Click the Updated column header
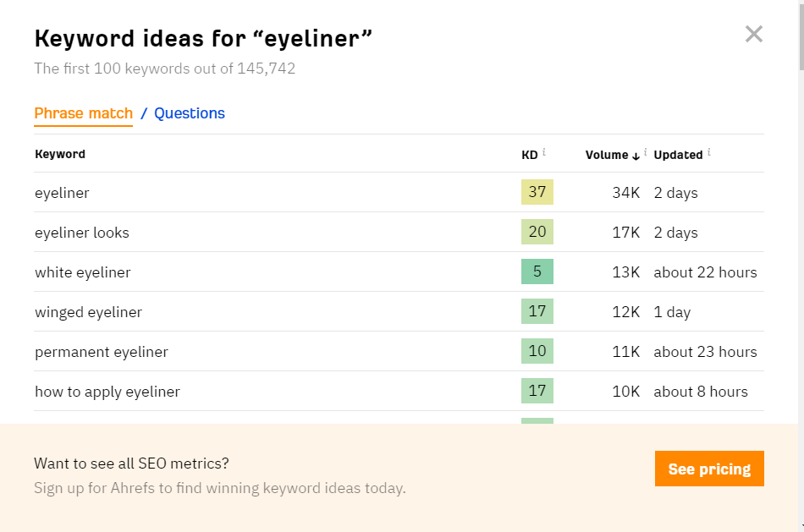Viewport: 804px width, 532px height. (x=678, y=155)
